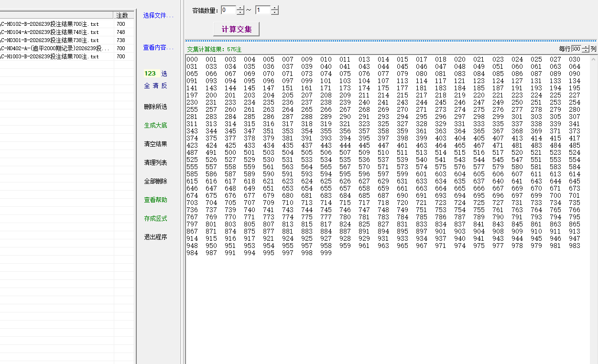This screenshot has width=598, height=364.
Task: Decrease the maximum 容错数量 with the down arrow
Action: 275,12
